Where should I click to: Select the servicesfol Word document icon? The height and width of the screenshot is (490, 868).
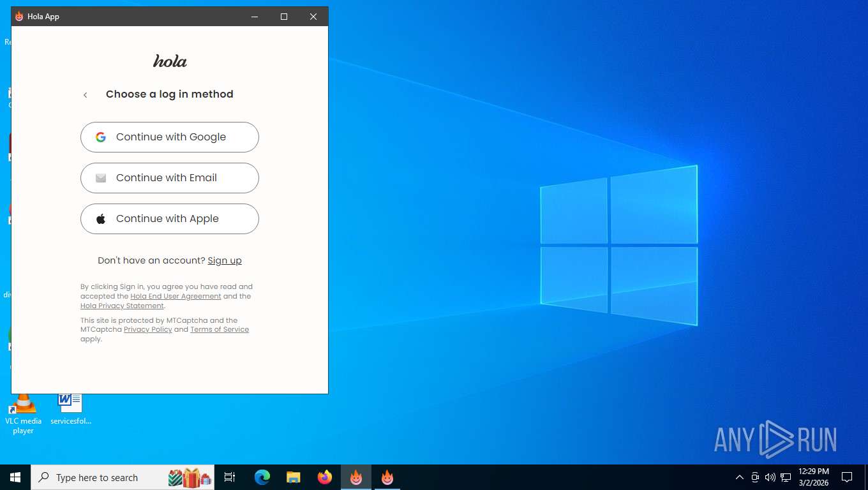(70, 409)
